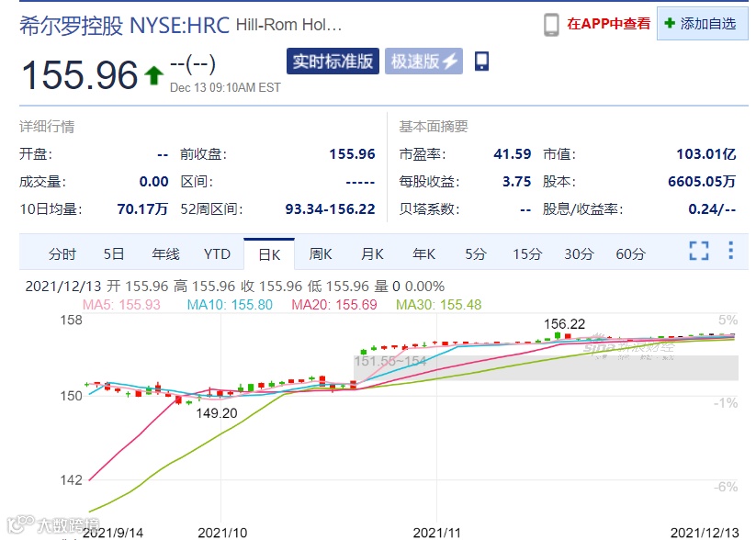This screenshot has width=756, height=540.
Task: Click the 成交量 value 0.00
Action: (153, 182)
